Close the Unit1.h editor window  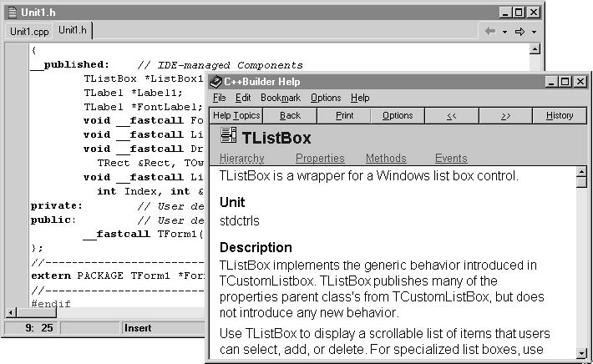pos(533,13)
